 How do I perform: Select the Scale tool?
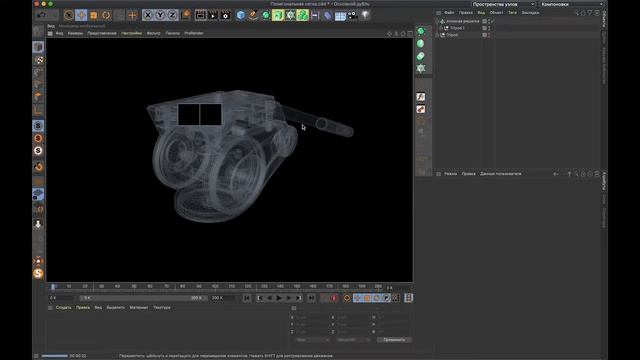point(93,16)
